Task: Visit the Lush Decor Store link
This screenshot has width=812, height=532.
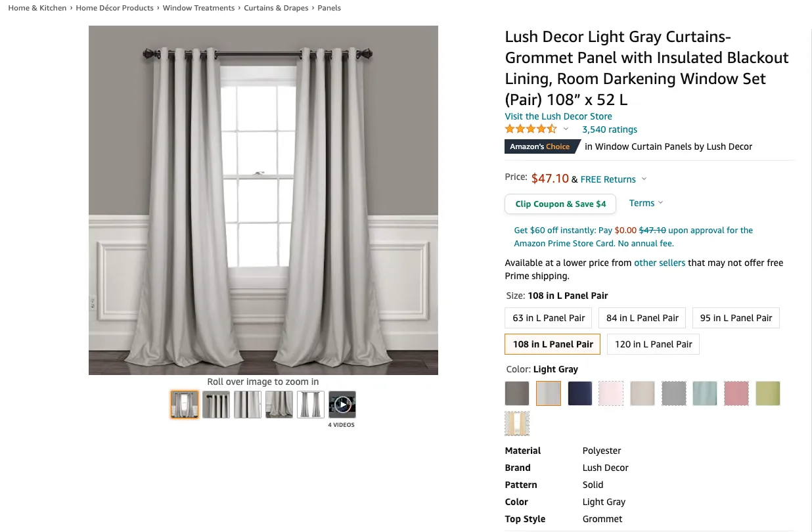Action: 558,116
